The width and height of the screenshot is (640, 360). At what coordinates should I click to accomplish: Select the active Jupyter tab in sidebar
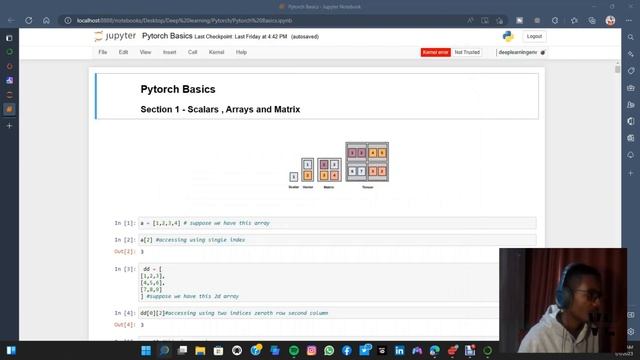pos(9,109)
